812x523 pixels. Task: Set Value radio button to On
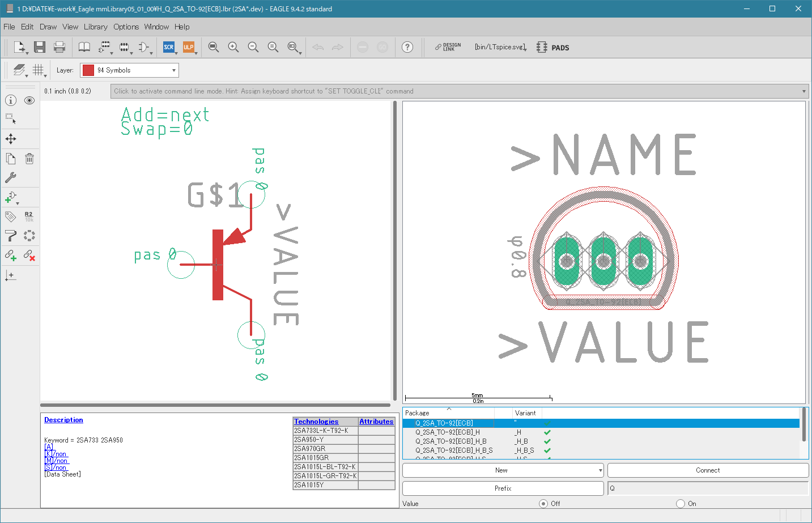(x=681, y=503)
